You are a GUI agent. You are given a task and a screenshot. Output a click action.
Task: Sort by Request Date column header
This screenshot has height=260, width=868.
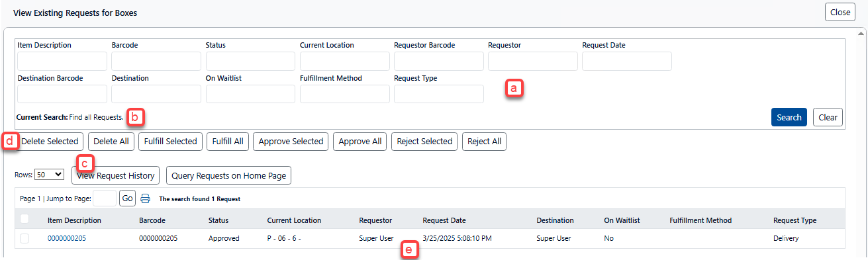(444, 220)
